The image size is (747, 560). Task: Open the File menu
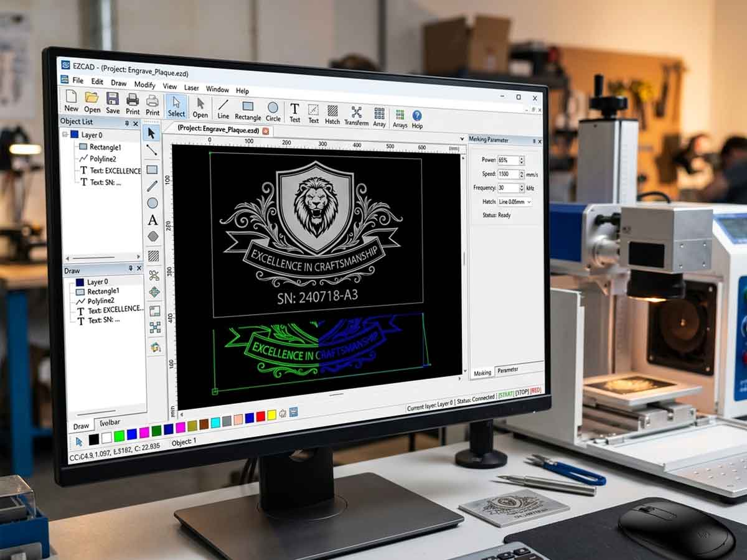coord(78,81)
